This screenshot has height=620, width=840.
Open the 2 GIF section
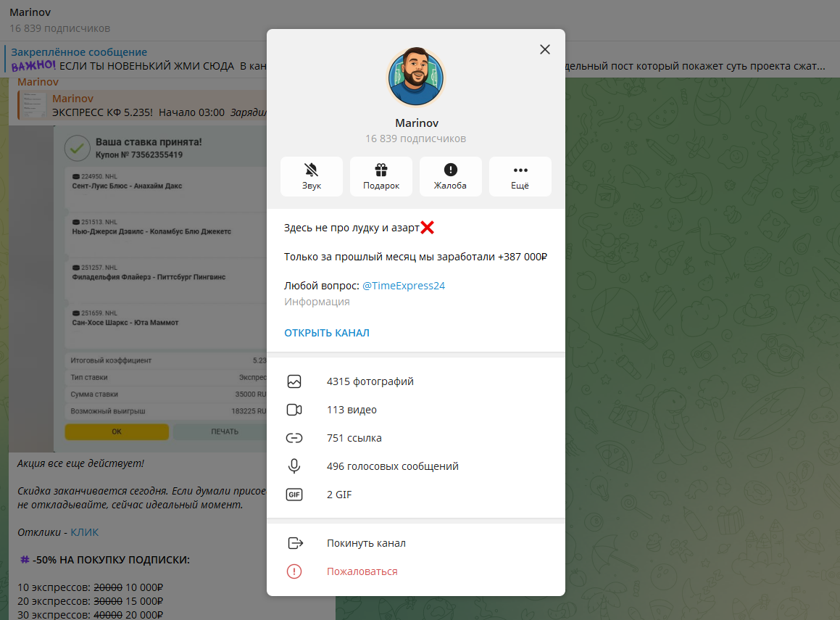pyautogui.click(x=416, y=495)
